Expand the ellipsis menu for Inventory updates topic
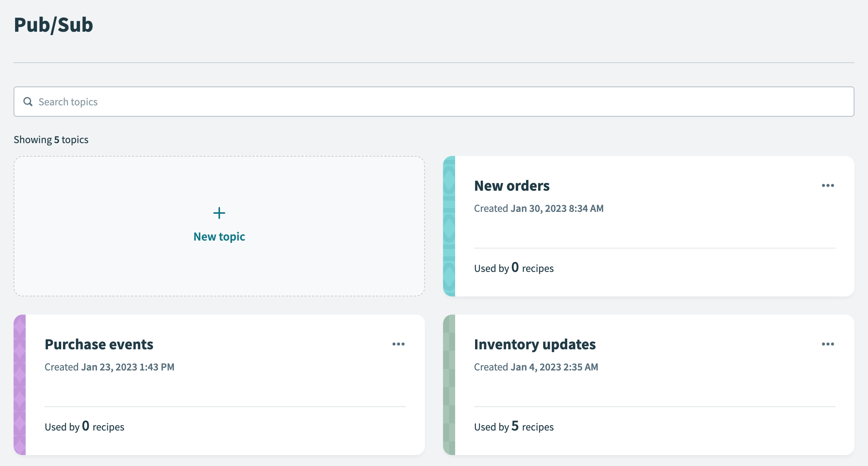 tap(828, 344)
